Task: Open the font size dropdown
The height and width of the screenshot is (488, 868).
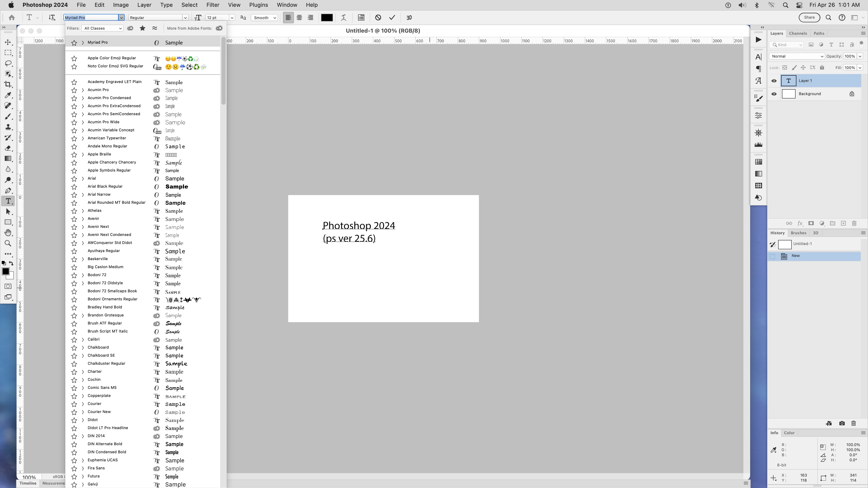Action: (232, 18)
